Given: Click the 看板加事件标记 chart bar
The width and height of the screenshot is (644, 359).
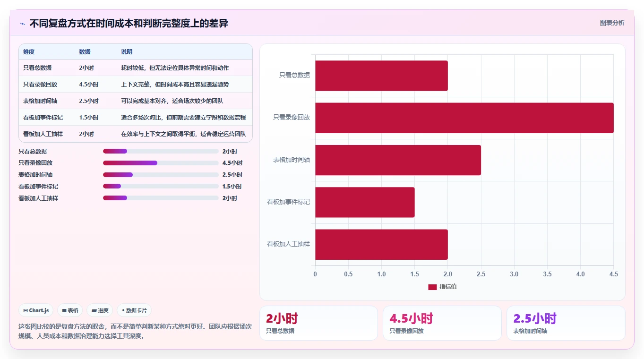Looking at the screenshot, I should tap(365, 202).
